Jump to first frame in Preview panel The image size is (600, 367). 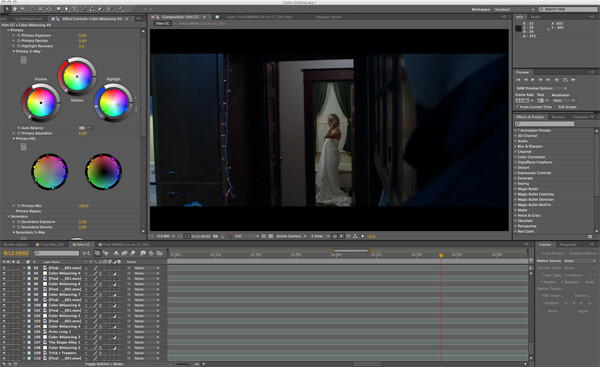click(x=518, y=80)
